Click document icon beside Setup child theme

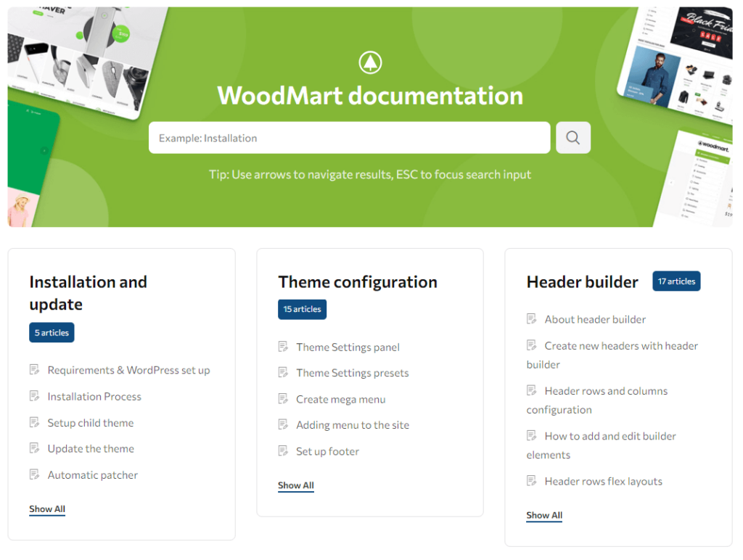pos(34,422)
